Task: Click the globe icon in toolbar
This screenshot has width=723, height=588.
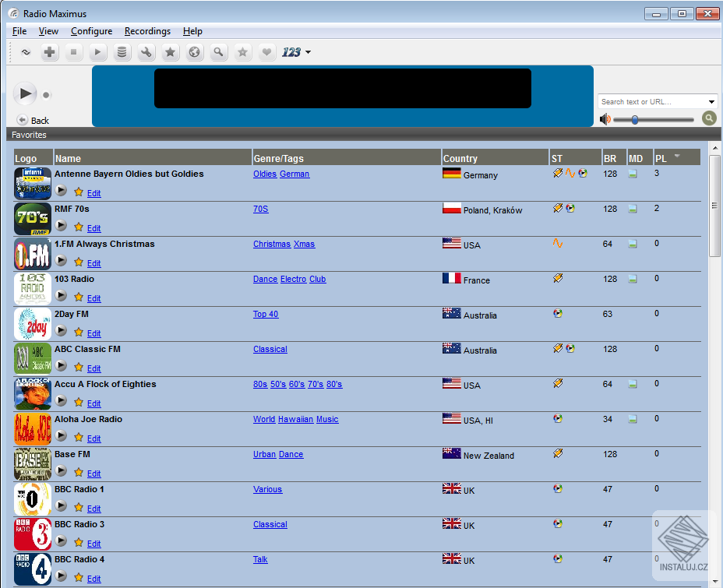Action: (x=194, y=52)
